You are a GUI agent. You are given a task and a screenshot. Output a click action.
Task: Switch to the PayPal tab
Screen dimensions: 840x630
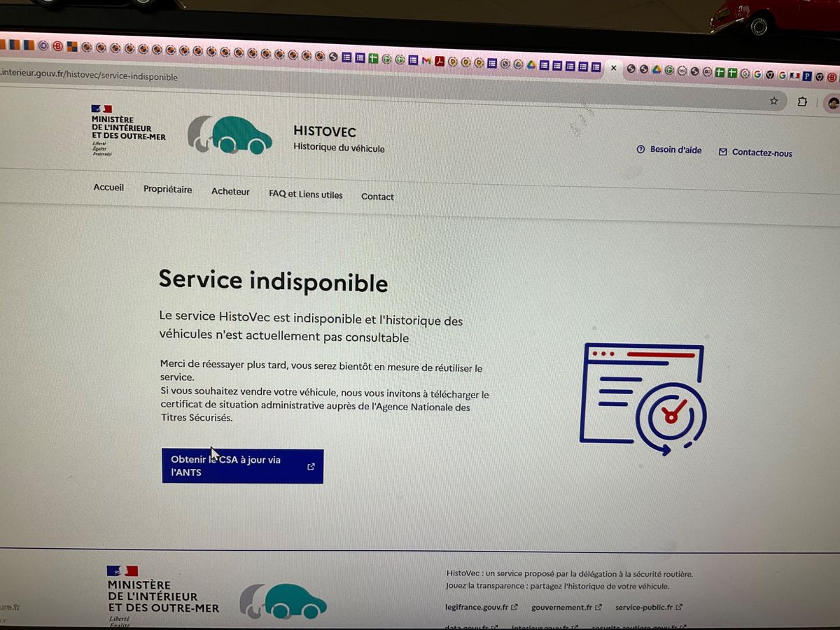pos(806,76)
